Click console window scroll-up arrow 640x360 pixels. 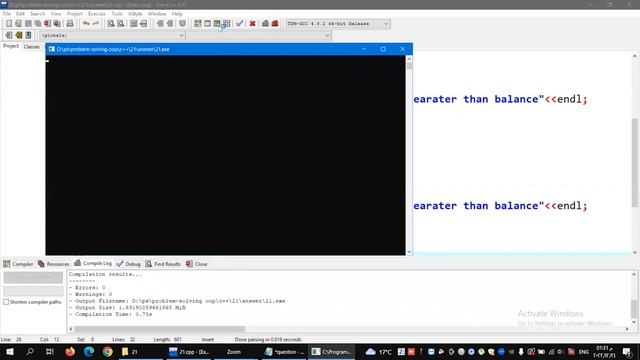coord(409,59)
